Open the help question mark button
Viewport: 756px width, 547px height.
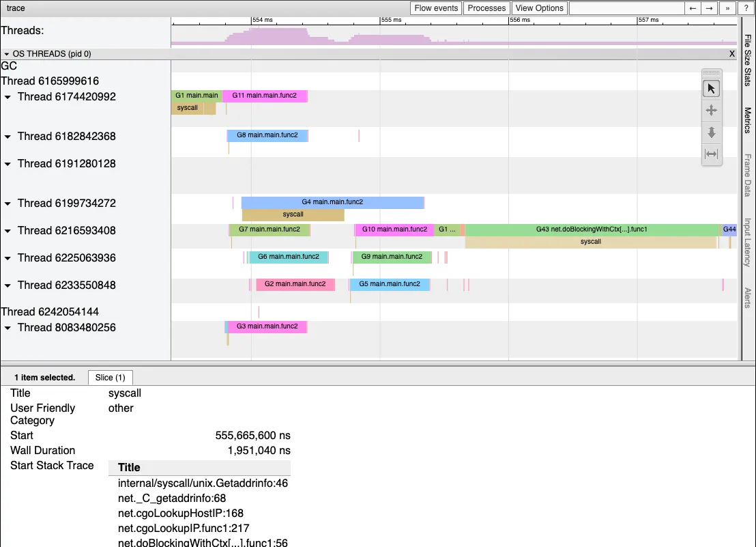click(745, 8)
